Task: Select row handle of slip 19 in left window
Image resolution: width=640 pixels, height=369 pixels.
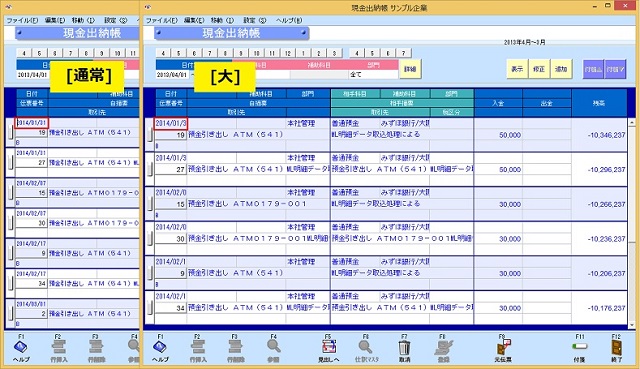Action: click(x=11, y=132)
